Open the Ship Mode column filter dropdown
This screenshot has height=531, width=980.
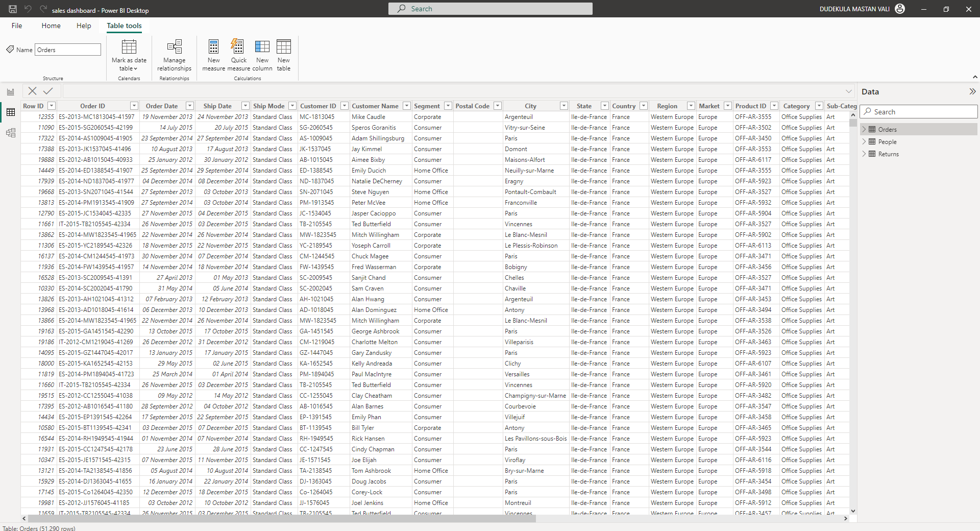coord(292,106)
